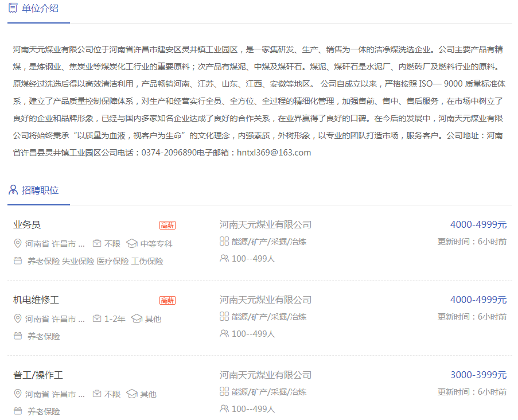Click location pin icon in 普工/操作工 row
This screenshot has width=518, height=420.
[x=18, y=394]
